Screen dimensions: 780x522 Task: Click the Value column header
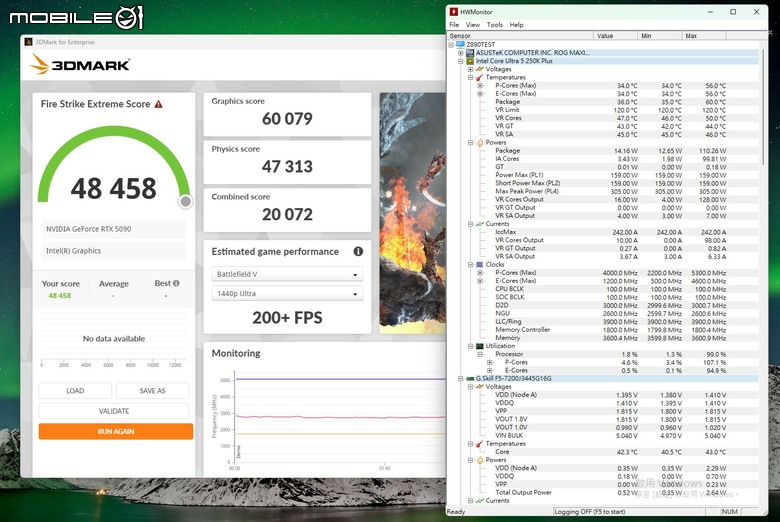(x=615, y=36)
